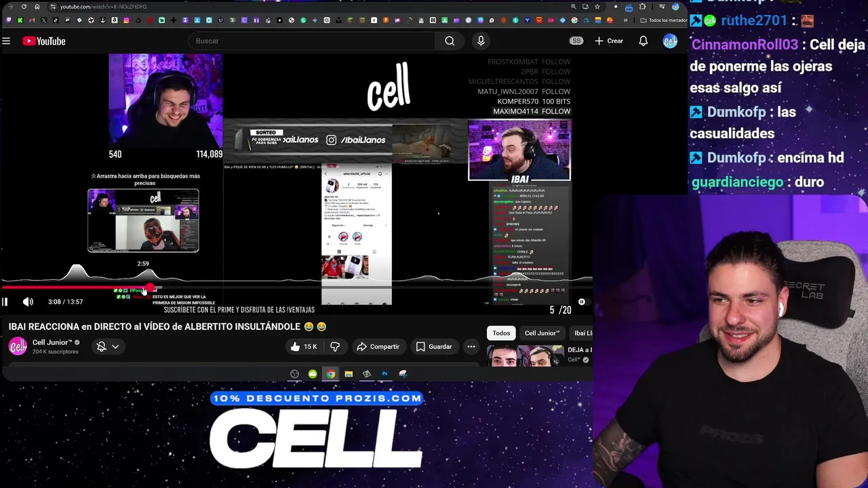Screen dimensions: 868x488
Task: Click the 3:08 / 13:57 time display
Action: pos(66,302)
